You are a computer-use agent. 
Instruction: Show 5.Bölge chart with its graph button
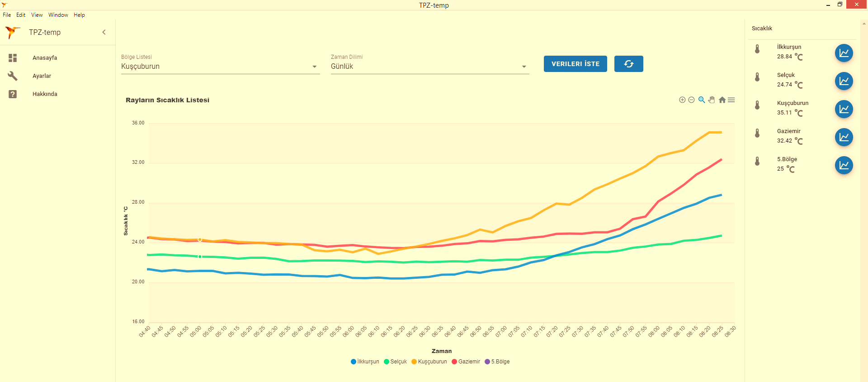click(844, 165)
